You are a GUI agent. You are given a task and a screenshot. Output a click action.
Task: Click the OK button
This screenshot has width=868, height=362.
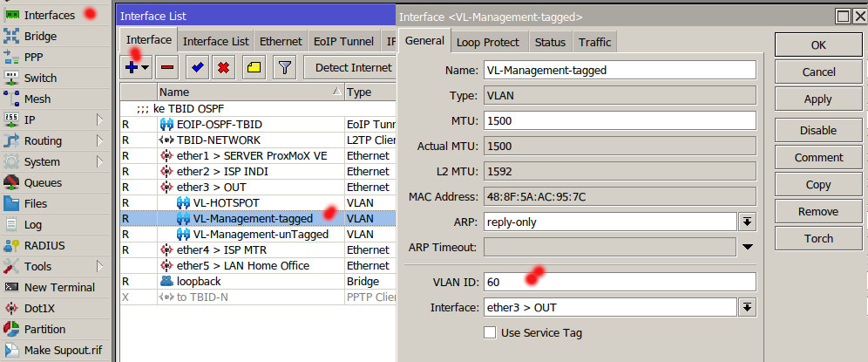pyautogui.click(x=818, y=44)
